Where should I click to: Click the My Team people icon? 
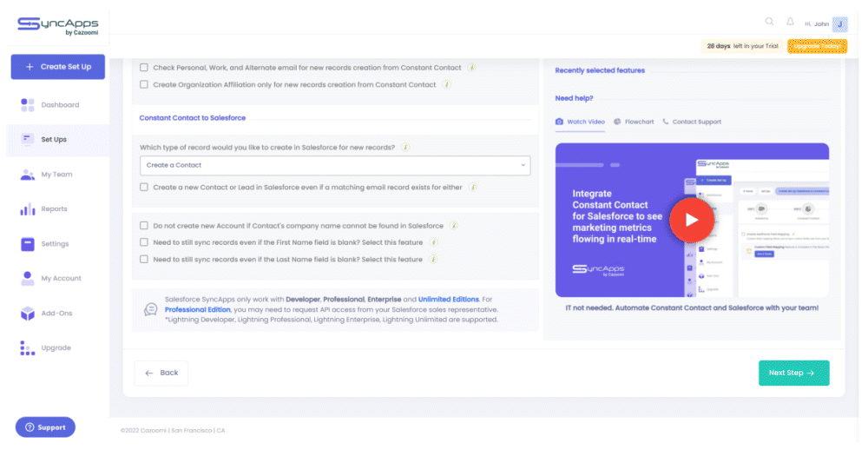[28, 175]
